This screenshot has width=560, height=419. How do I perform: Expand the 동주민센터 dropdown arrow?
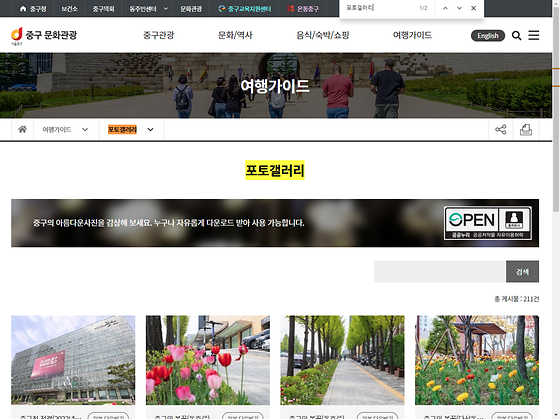[x=166, y=9]
